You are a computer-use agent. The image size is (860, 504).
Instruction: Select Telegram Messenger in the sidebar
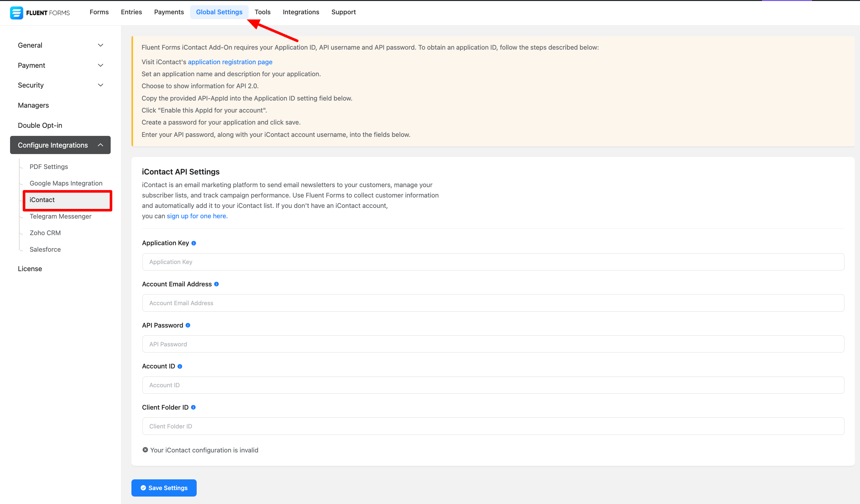[x=60, y=217]
